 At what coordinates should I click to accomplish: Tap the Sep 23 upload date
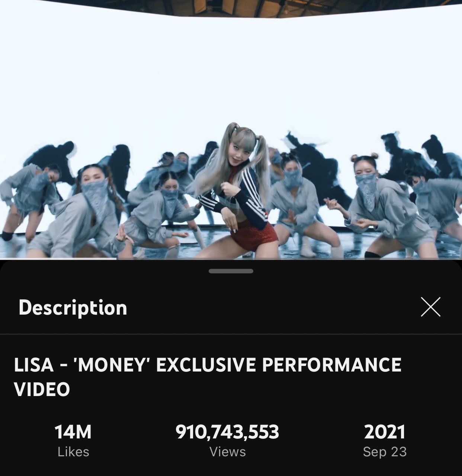tap(385, 452)
